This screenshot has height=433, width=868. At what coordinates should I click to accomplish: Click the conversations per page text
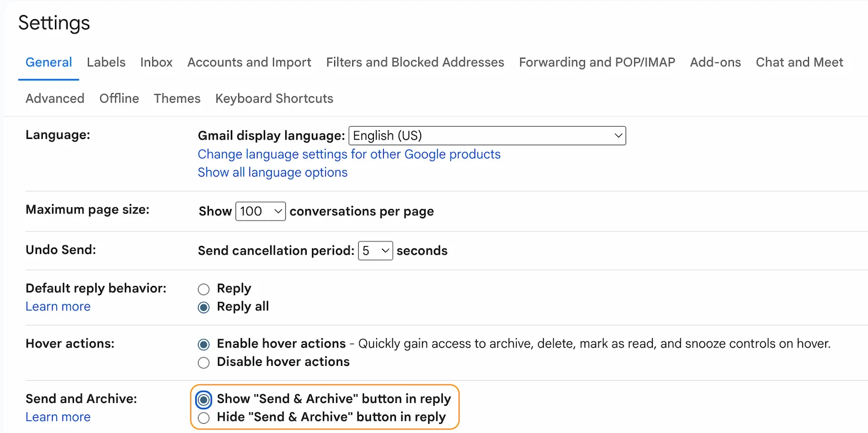pyautogui.click(x=362, y=211)
